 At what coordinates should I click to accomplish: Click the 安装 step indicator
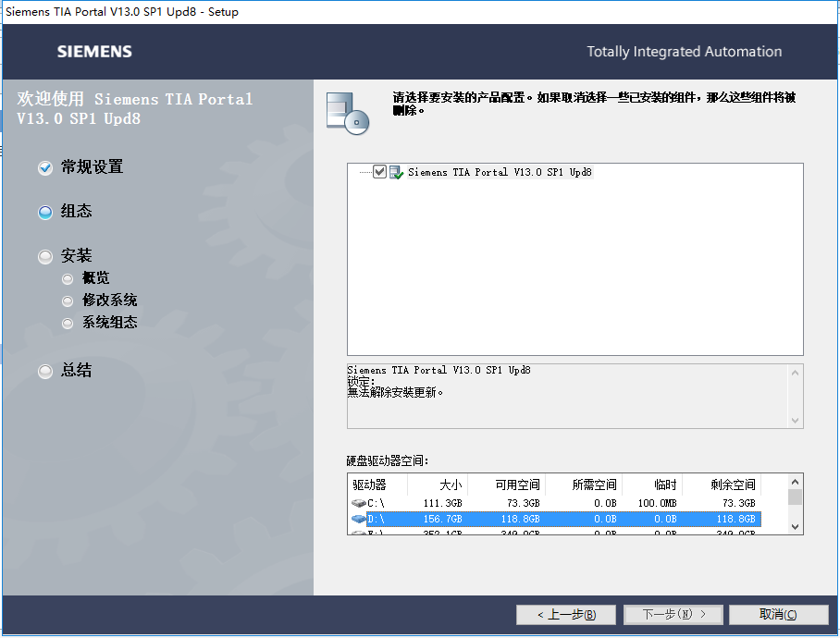coord(45,257)
